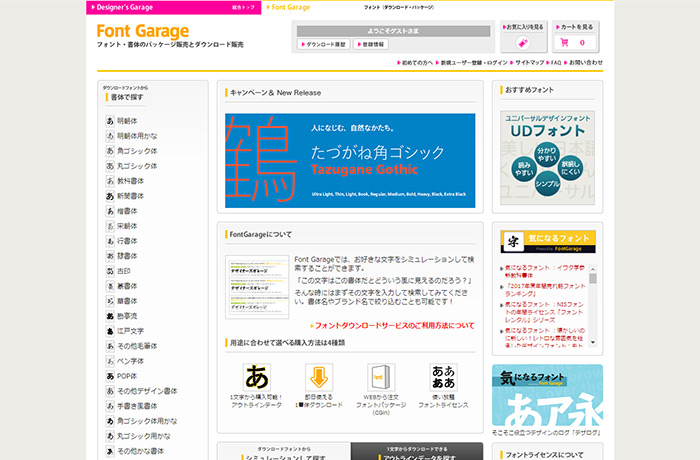The width and height of the screenshot is (700, 460).
Task: Click the 隷書体 typeface sample icon
Action: pos(110,256)
